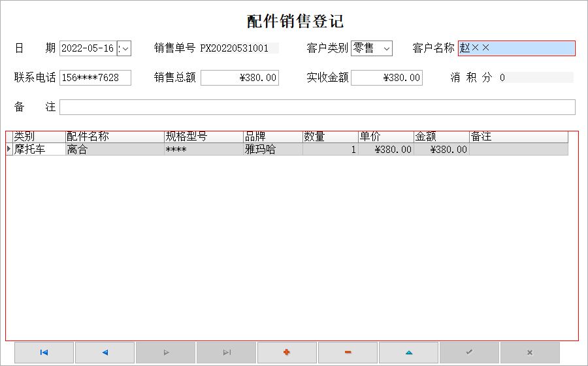Select the 离合 part name cell
Screen dimensions: 588x366
point(115,149)
